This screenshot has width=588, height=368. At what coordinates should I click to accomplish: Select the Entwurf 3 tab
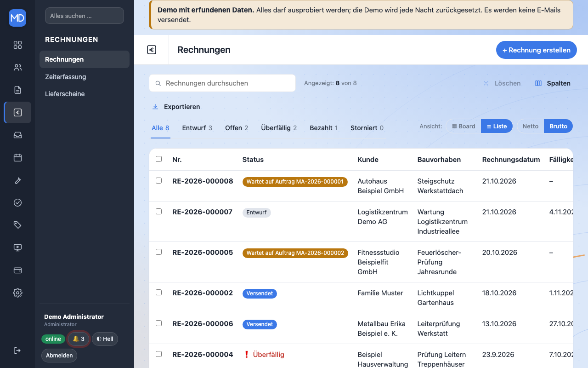pos(197,128)
